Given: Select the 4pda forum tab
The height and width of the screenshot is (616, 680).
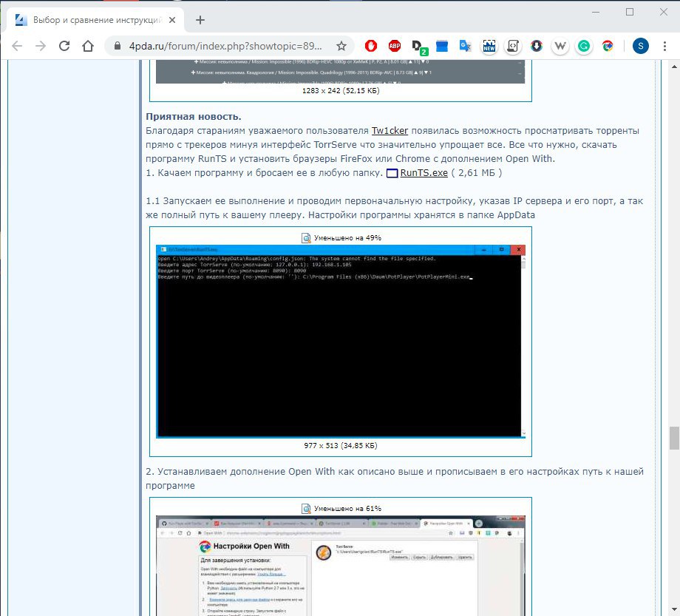Looking at the screenshot, I should [96, 20].
